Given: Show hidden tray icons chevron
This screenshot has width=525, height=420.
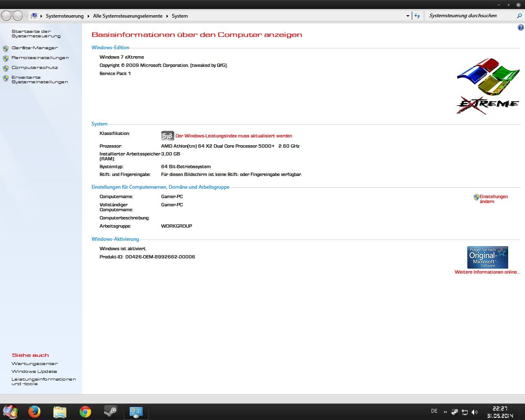Looking at the screenshot, I should (x=445, y=412).
